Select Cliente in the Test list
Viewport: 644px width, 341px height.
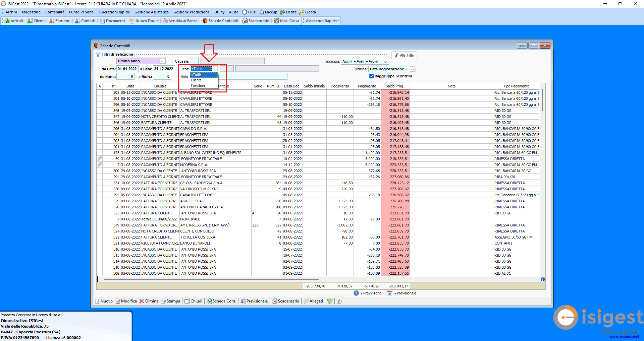204,80
